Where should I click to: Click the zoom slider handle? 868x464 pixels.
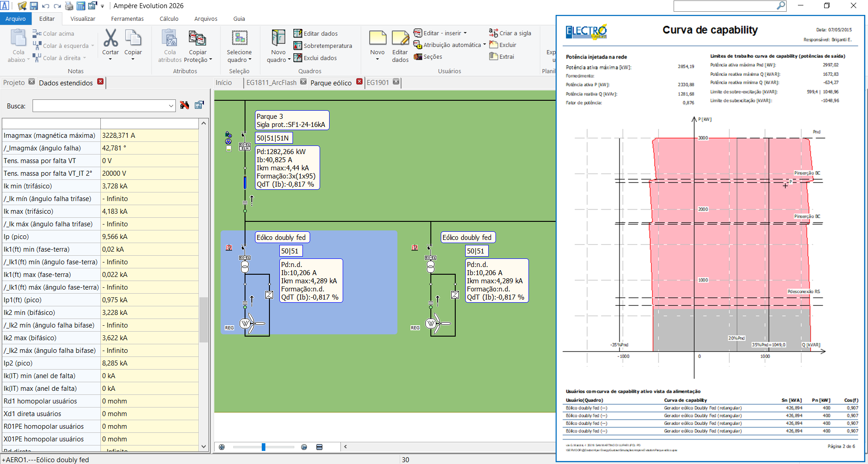click(263, 447)
